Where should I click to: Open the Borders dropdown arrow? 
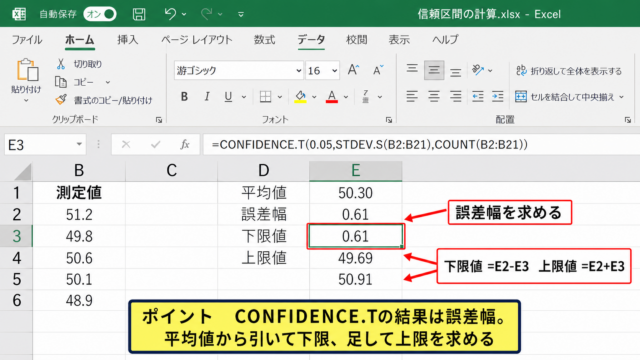pos(280,97)
